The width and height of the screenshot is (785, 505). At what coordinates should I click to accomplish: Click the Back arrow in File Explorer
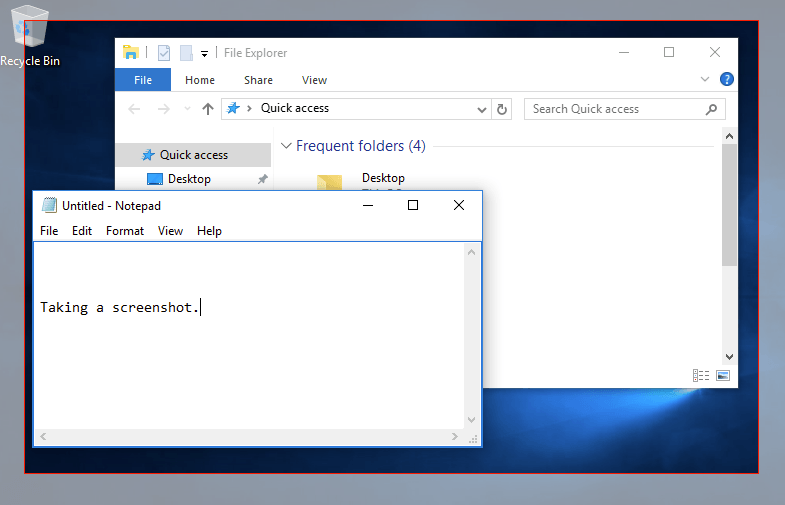click(135, 109)
